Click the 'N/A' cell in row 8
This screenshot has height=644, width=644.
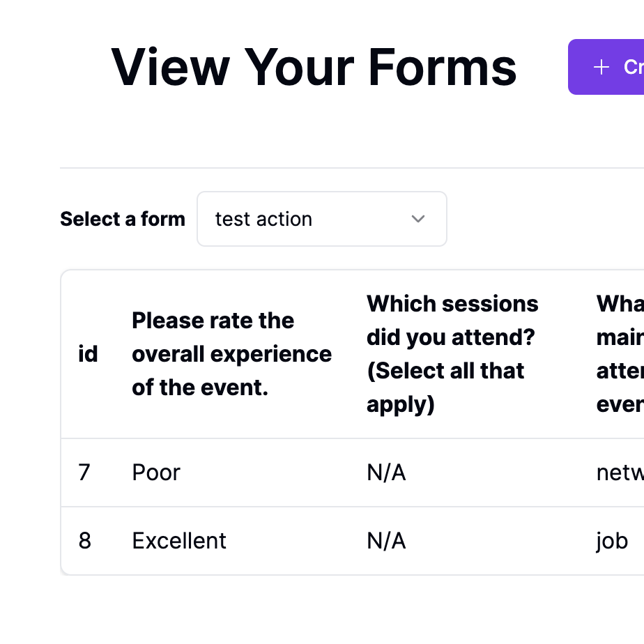(386, 540)
